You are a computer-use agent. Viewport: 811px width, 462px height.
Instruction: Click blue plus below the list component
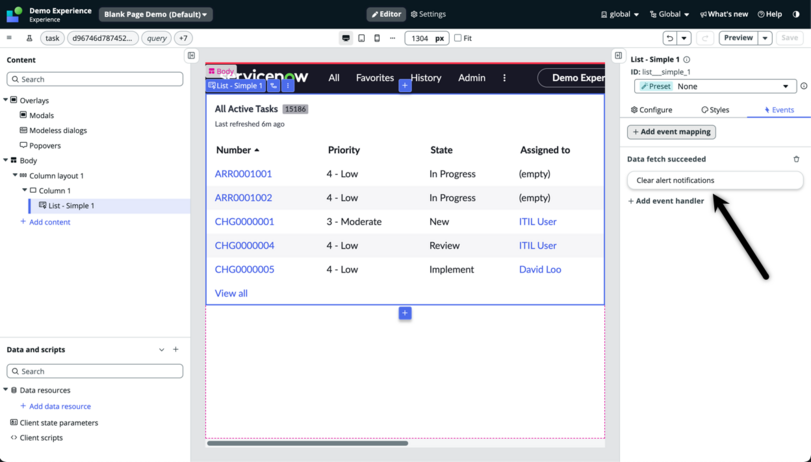pos(405,313)
